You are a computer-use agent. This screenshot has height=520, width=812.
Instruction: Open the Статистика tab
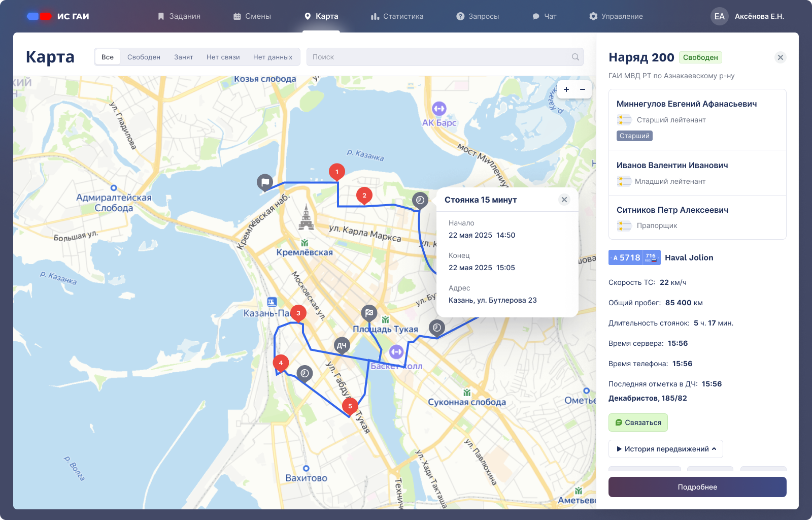click(x=397, y=16)
